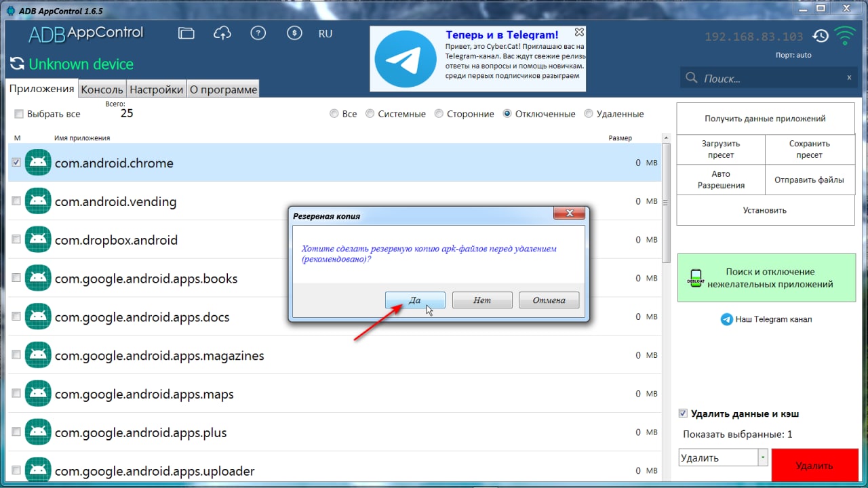Screen dimensions: 868x488
Task: Click Поиск и отключение нежелательных приложений
Action: pyautogui.click(x=767, y=278)
